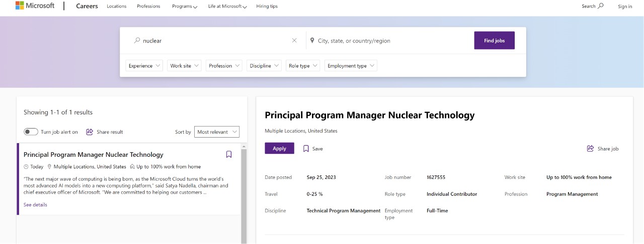Open the Hiring tips nav item
The width and height of the screenshot is (644, 244).
tap(267, 6)
